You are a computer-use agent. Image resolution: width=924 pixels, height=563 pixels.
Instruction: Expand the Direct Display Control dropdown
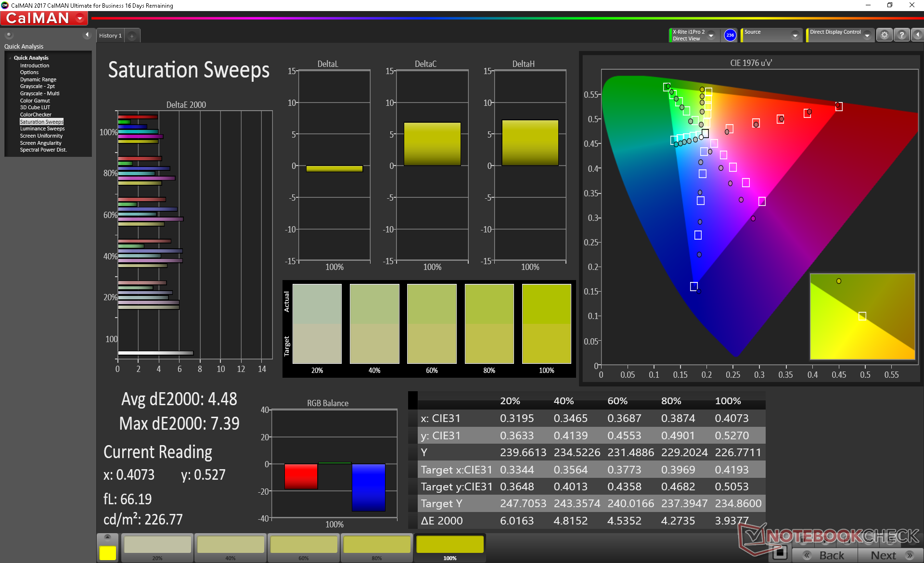click(x=867, y=35)
